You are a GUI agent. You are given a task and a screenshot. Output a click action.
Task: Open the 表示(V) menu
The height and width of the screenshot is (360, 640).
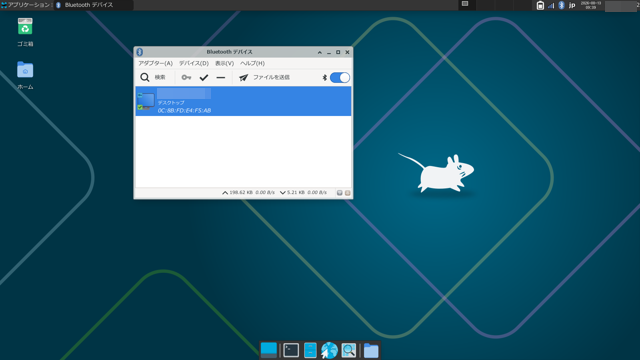pyautogui.click(x=224, y=63)
